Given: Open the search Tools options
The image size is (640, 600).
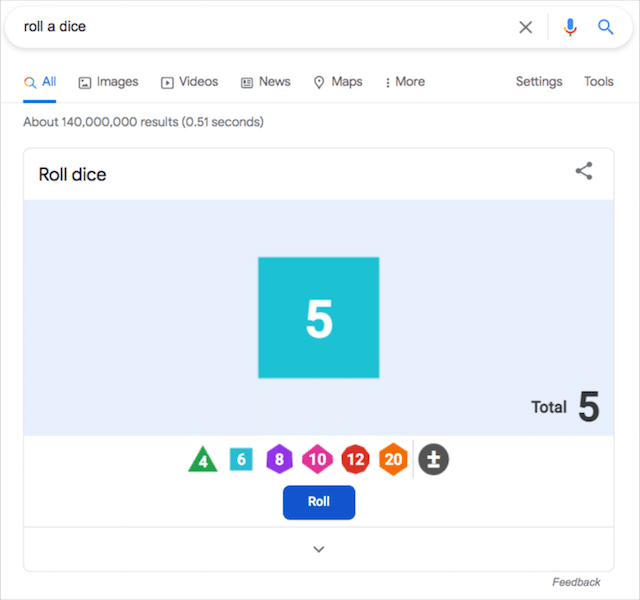Looking at the screenshot, I should tap(599, 82).
